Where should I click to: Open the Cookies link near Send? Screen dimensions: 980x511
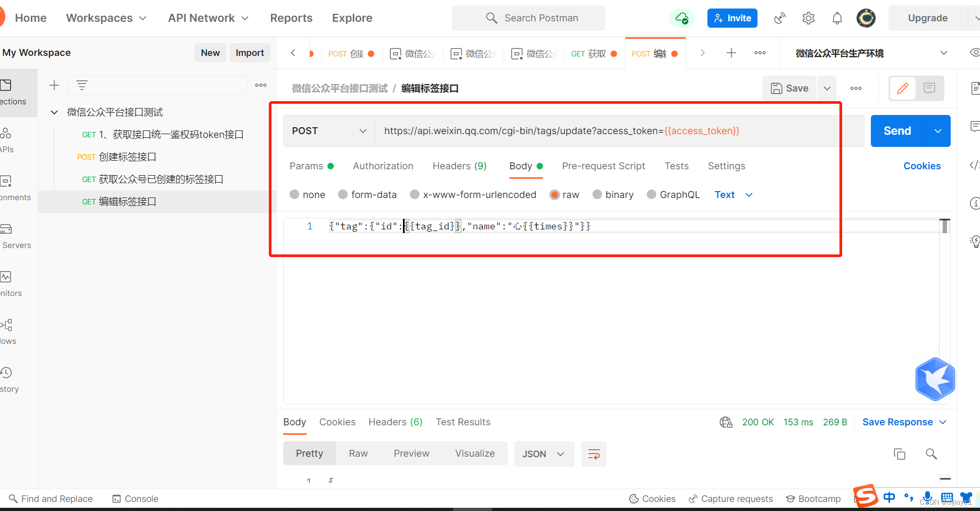922,166
